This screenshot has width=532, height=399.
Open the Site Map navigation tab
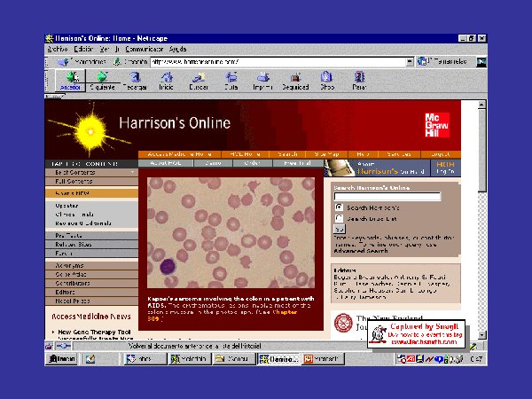(326, 154)
